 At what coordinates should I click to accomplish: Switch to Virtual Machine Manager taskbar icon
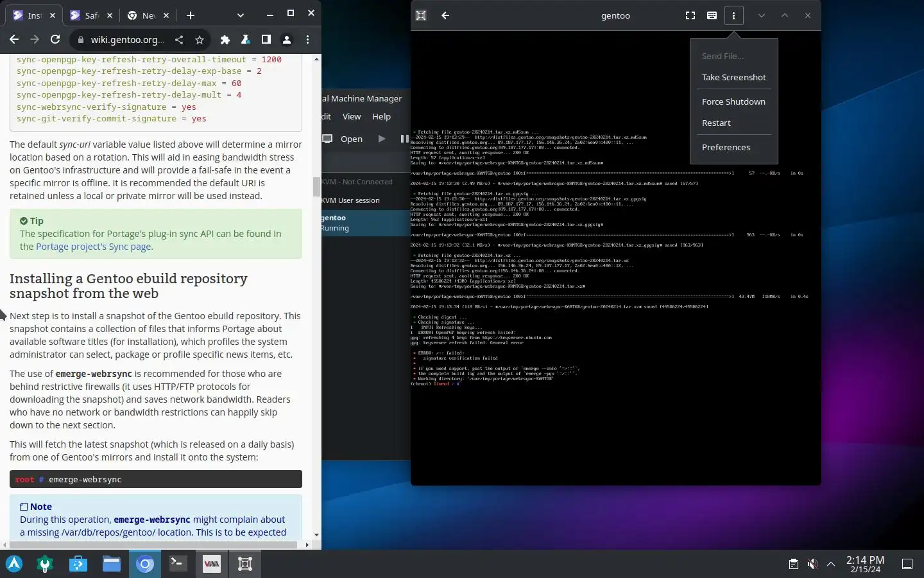(211, 564)
